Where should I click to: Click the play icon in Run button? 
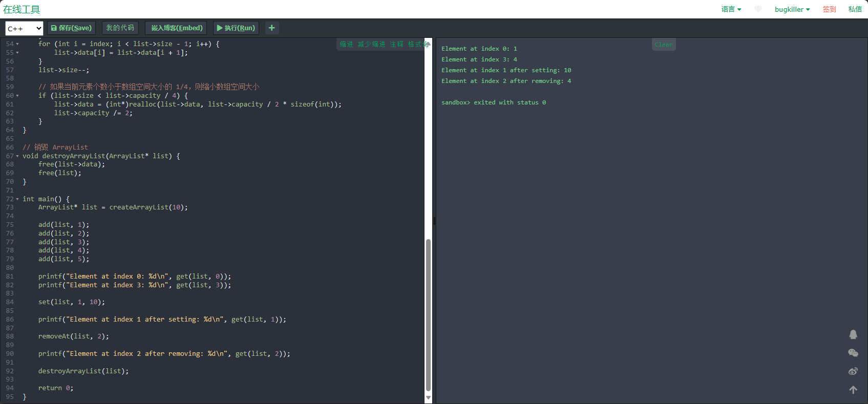coord(220,28)
